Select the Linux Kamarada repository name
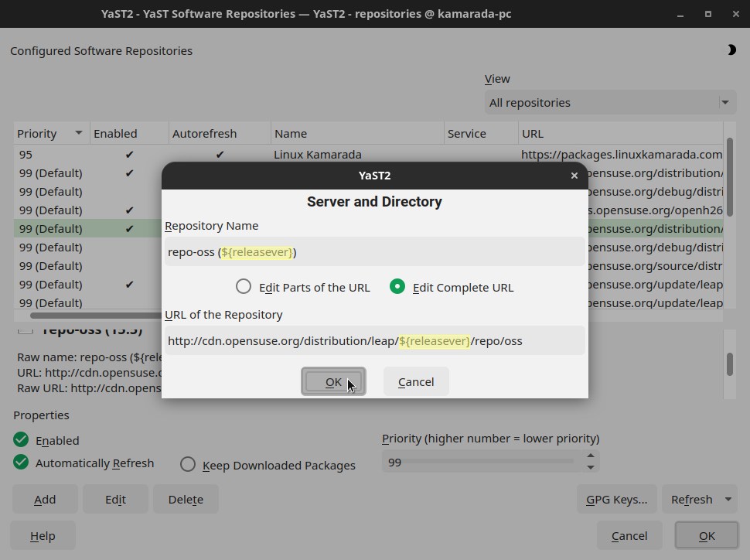 coord(318,155)
